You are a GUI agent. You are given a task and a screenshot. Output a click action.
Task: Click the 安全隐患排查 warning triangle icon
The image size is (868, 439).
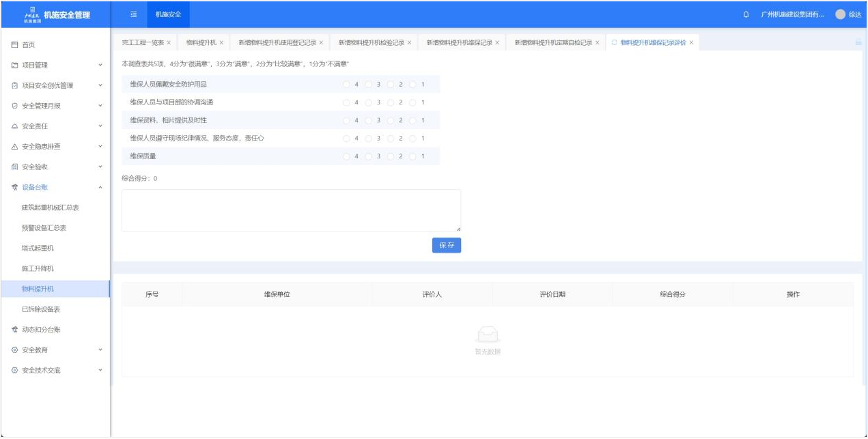pyautogui.click(x=15, y=147)
